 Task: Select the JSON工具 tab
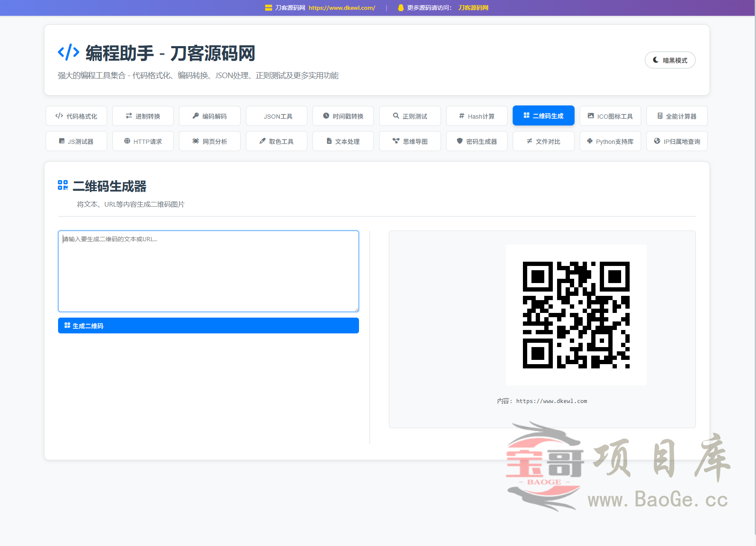[x=277, y=116]
